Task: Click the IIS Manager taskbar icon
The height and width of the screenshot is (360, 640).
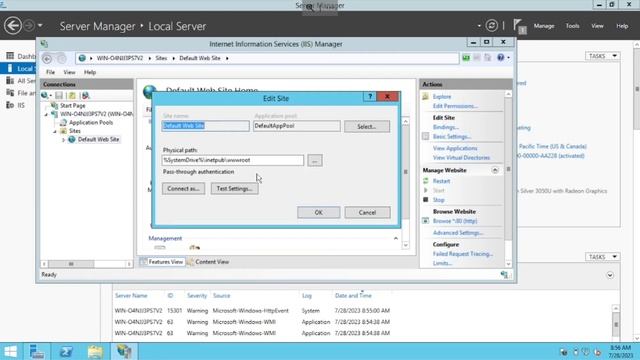Action: [x=124, y=351]
